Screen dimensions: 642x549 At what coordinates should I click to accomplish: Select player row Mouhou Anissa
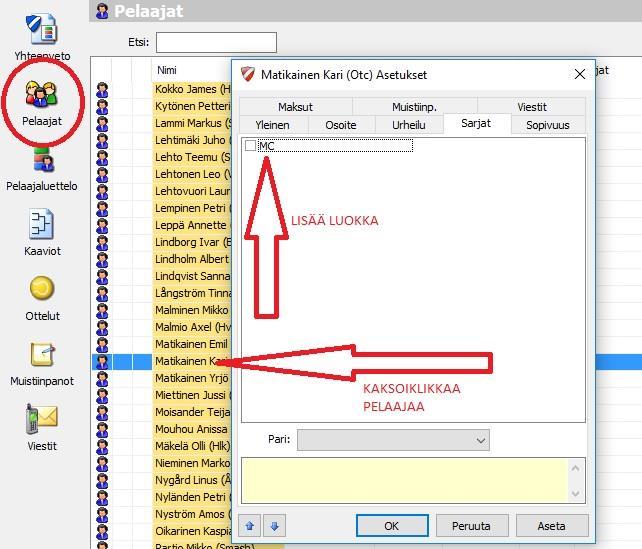coord(162,429)
